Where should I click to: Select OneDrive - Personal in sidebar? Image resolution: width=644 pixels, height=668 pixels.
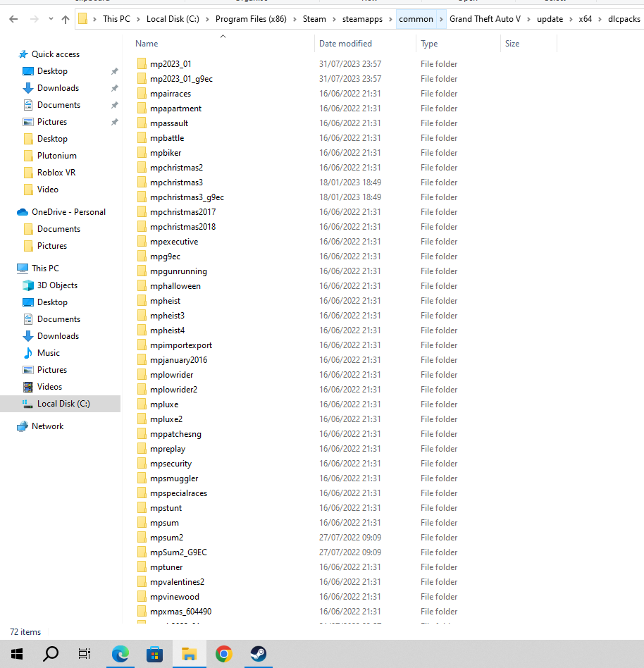coord(68,212)
